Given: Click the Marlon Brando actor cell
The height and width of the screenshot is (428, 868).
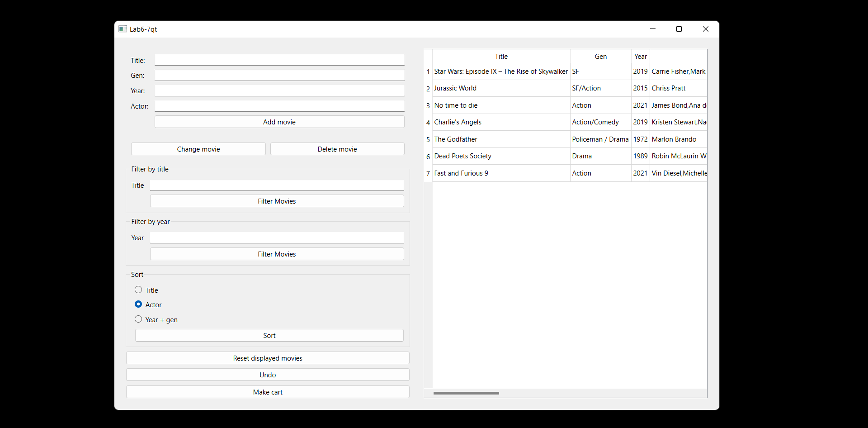Looking at the screenshot, I should (679, 139).
